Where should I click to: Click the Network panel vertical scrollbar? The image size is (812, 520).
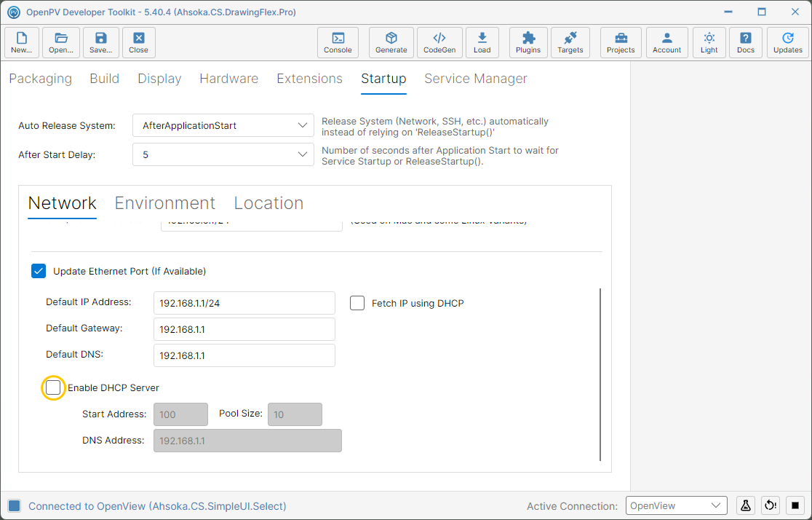click(600, 374)
